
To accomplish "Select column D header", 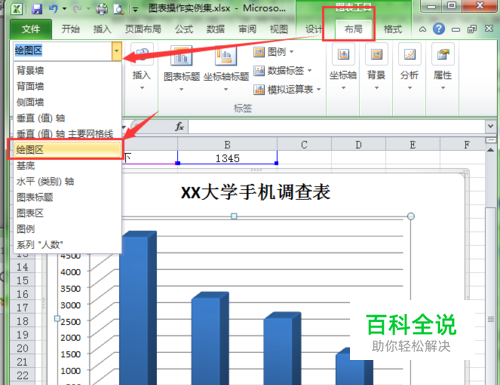I will click(x=358, y=145).
